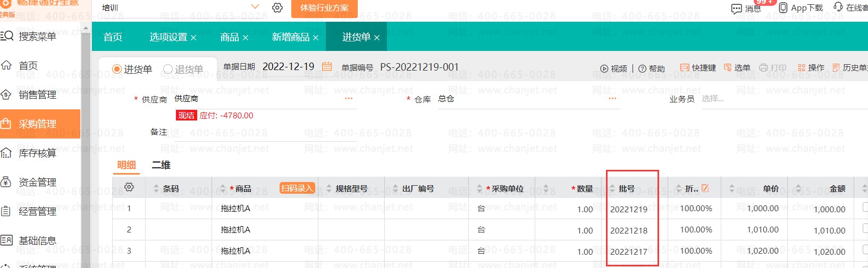Close the 商品 tab

click(x=246, y=38)
